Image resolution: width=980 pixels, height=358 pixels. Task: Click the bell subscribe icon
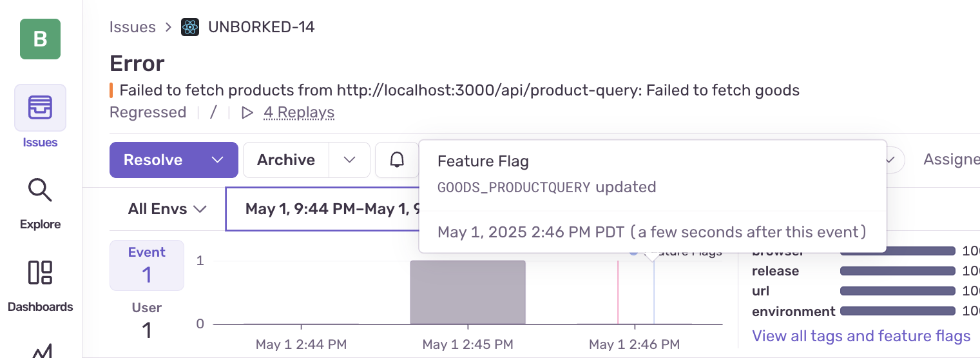398,160
